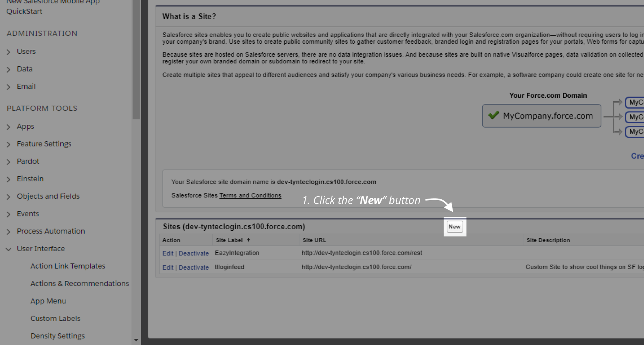Image resolution: width=644 pixels, height=345 pixels.
Task: Open Pardot in the sidebar
Action: [28, 161]
